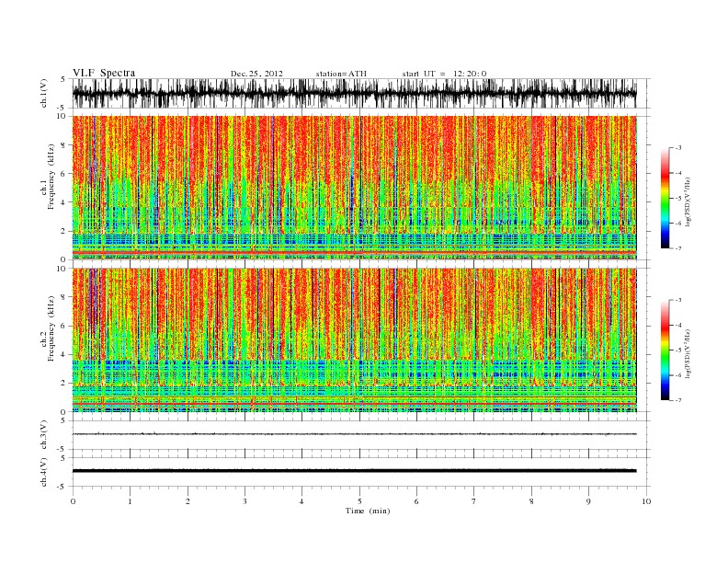
Task: Click time axis tick label "0"
Action: click(73, 501)
